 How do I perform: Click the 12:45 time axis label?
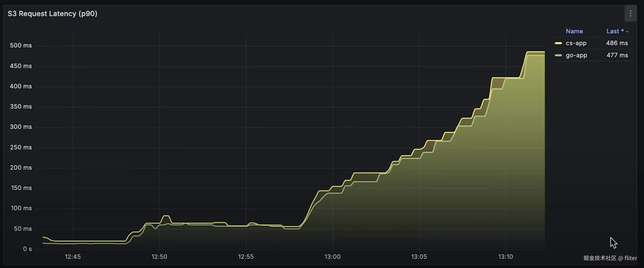click(72, 257)
